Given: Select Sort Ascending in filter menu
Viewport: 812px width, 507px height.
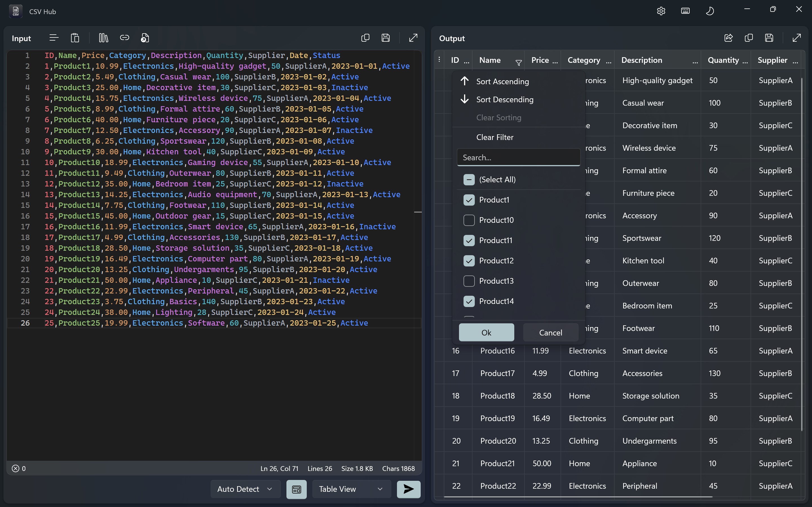Looking at the screenshot, I should [503, 81].
